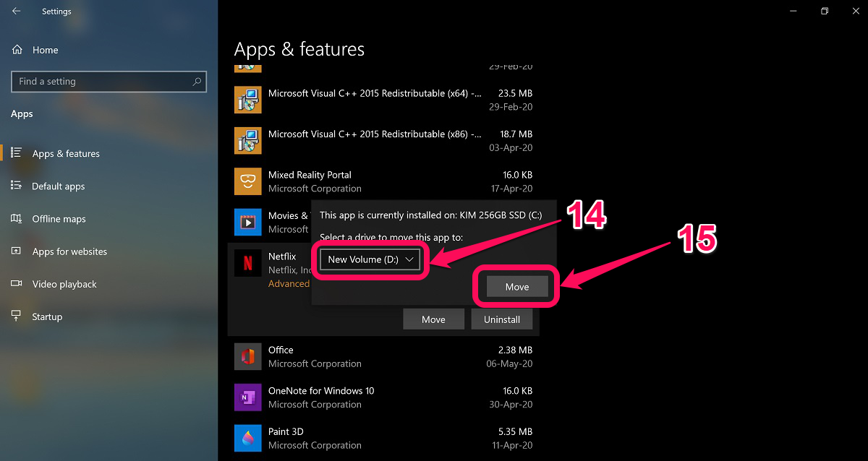Select the Paint 3D app icon
This screenshot has height=461, width=868.
pyautogui.click(x=247, y=438)
